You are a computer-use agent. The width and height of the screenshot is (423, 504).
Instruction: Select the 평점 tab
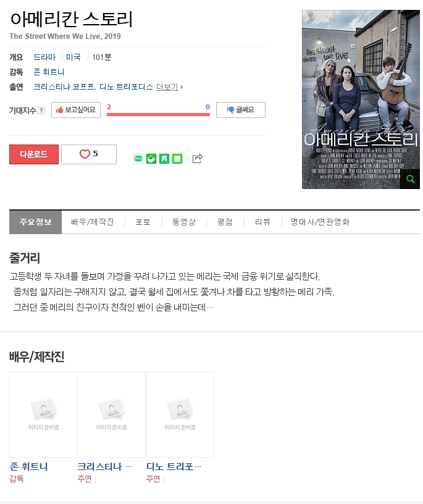click(x=225, y=222)
